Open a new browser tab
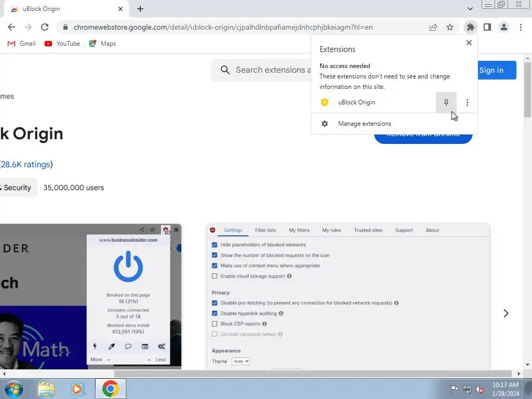Image resolution: width=532 pixels, height=399 pixels. tap(140, 9)
